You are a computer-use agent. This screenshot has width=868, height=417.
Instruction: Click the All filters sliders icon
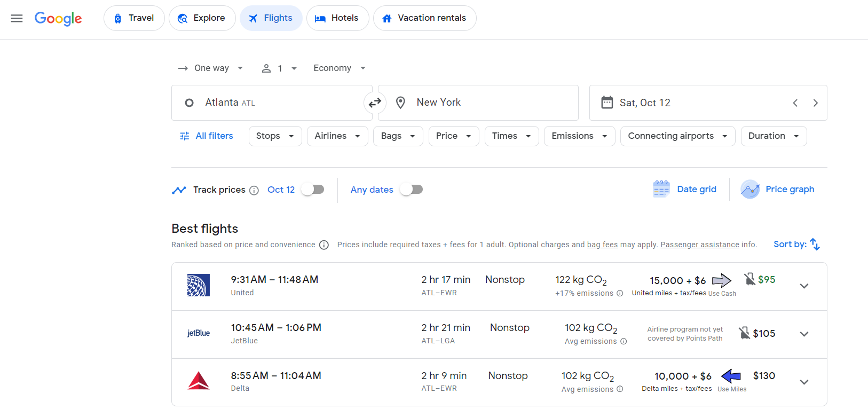point(185,136)
